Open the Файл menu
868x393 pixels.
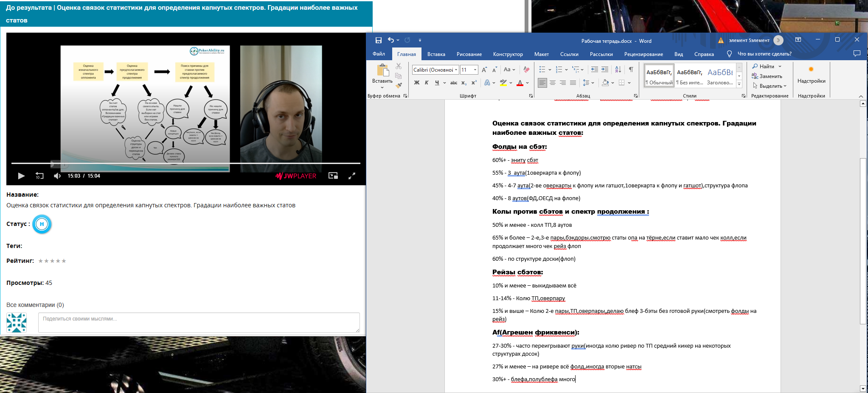pos(379,54)
